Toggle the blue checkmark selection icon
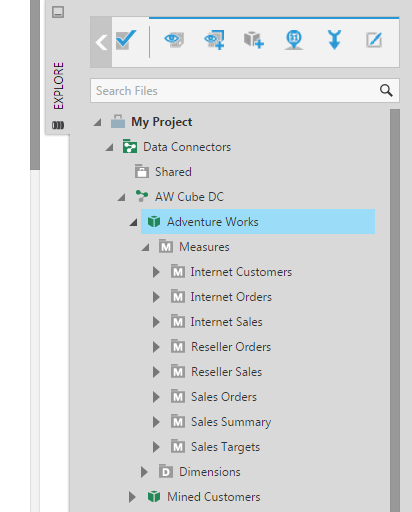Screen dimensions: 412x512 click(126, 40)
